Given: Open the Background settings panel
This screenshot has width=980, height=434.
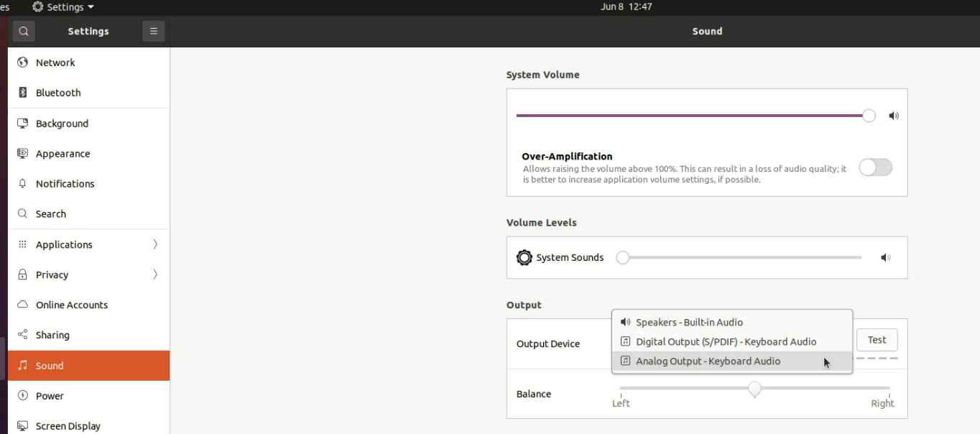Looking at the screenshot, I should 89,124.
